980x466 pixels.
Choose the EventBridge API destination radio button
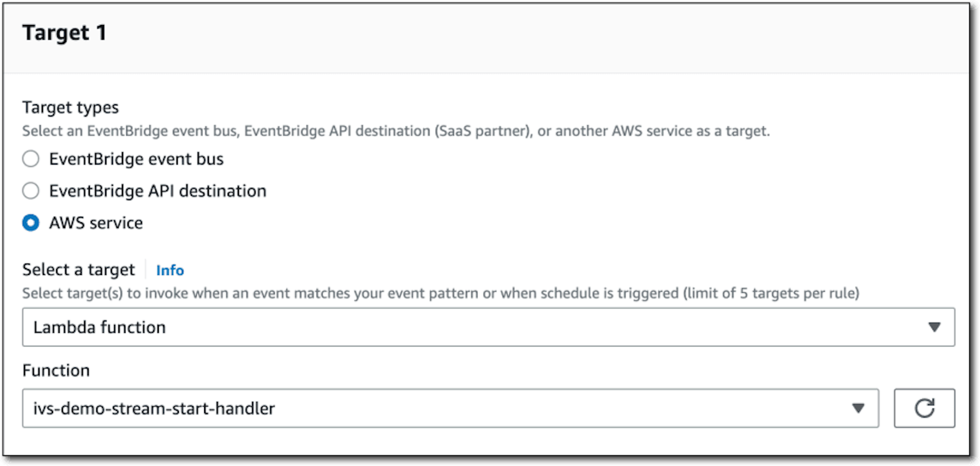click(x=31, y=191)
